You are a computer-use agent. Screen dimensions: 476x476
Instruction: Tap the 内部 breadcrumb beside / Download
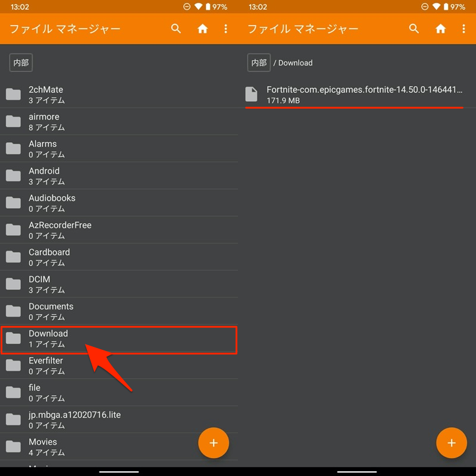click(259, 62)
